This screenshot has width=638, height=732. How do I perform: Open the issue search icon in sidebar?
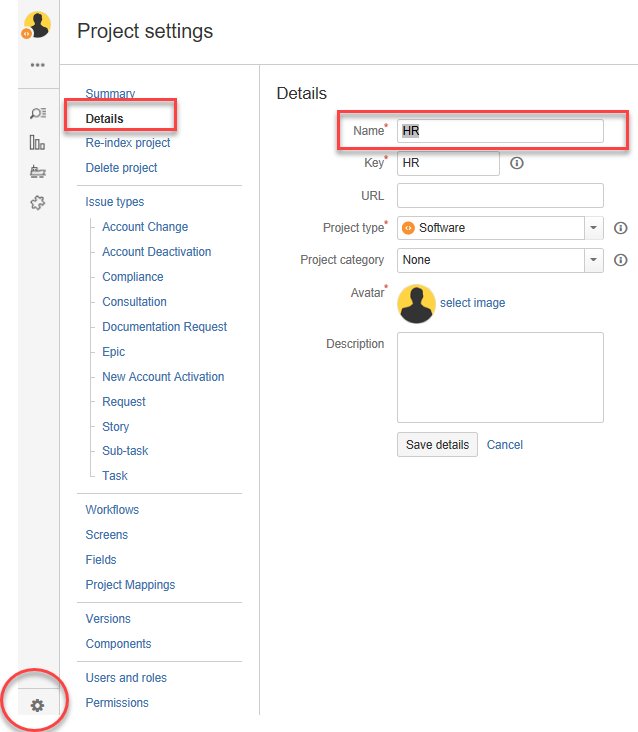tap(38, 113)
